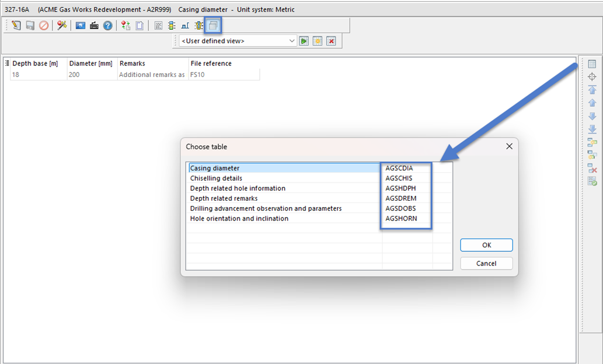Screen dimensions: 603x364
Task: Move row to top with arrow icon
Action: click(x=592, y=90)
